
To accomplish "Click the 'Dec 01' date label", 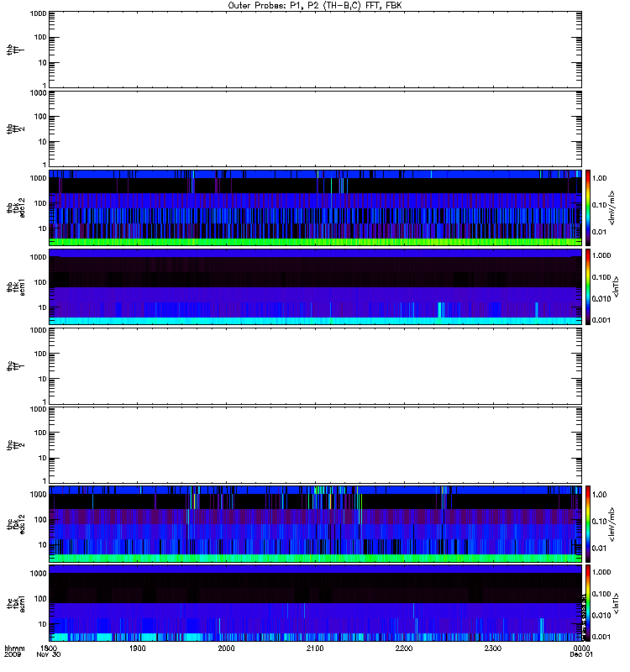I will click(x=581, y=655).
